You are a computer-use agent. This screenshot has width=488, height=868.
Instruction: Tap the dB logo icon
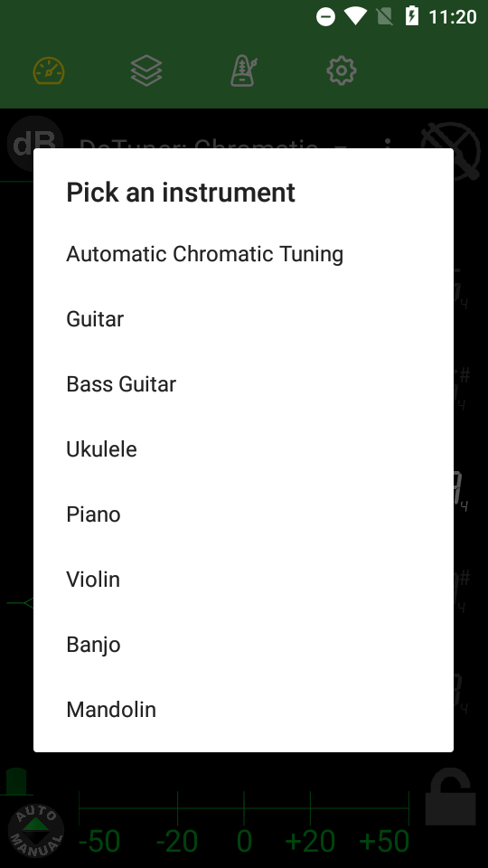33,143
